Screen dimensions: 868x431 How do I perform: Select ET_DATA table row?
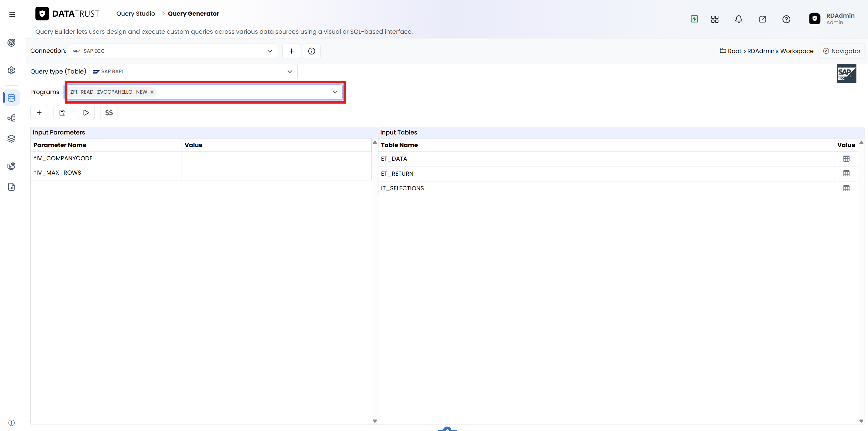click(618, 159)
